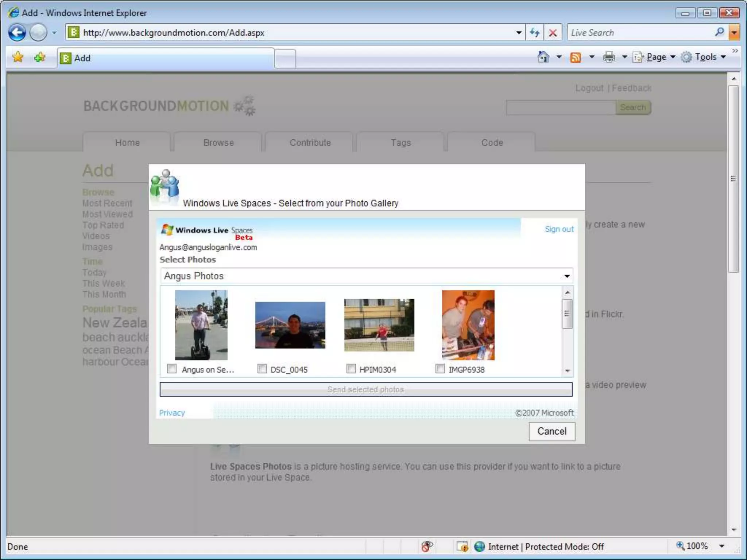Click the Tools gear icon
The image size is (747, 560).
click(x=686, y=57)
